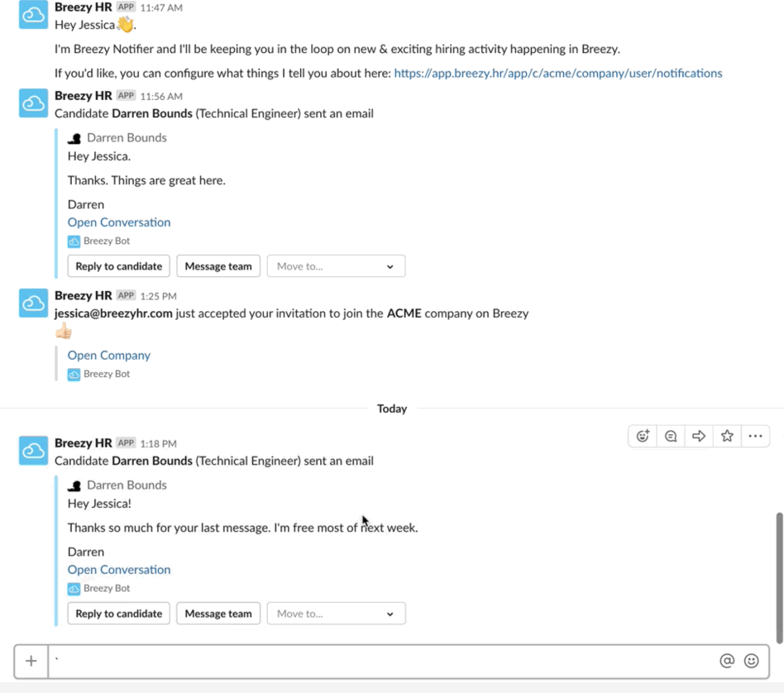
Task: Click Reply to candidate on the 11:56 AM message
Action: pyautogui.click(x=118, y=266)
